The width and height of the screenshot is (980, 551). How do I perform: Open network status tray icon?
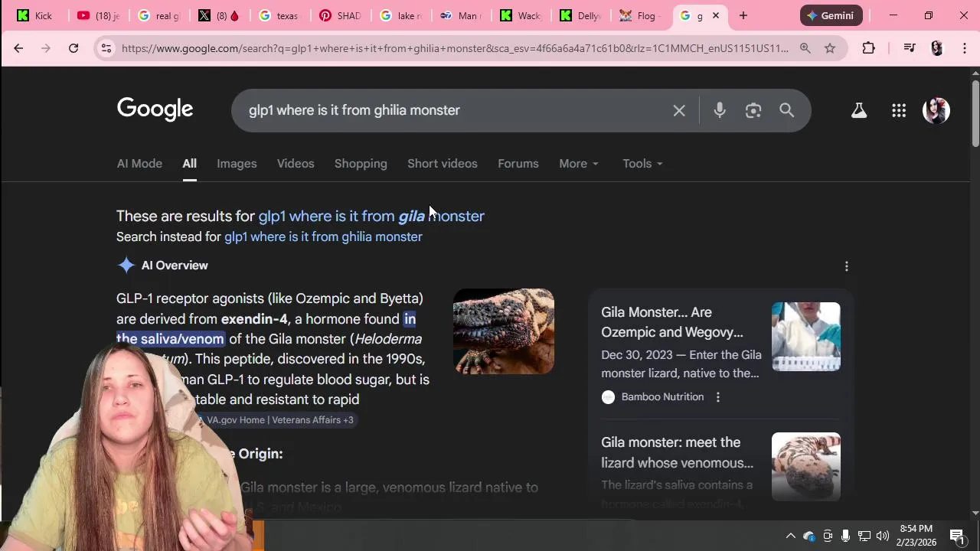click(864, 536)
